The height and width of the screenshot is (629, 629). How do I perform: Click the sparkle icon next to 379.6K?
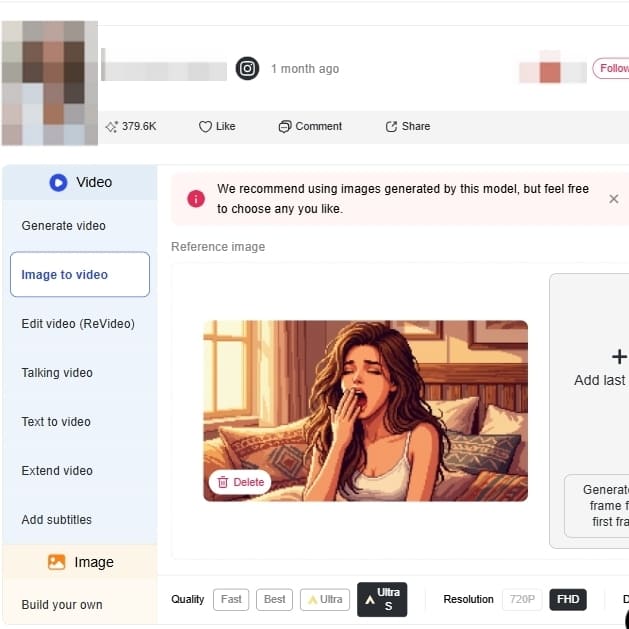tap(111, 127)
